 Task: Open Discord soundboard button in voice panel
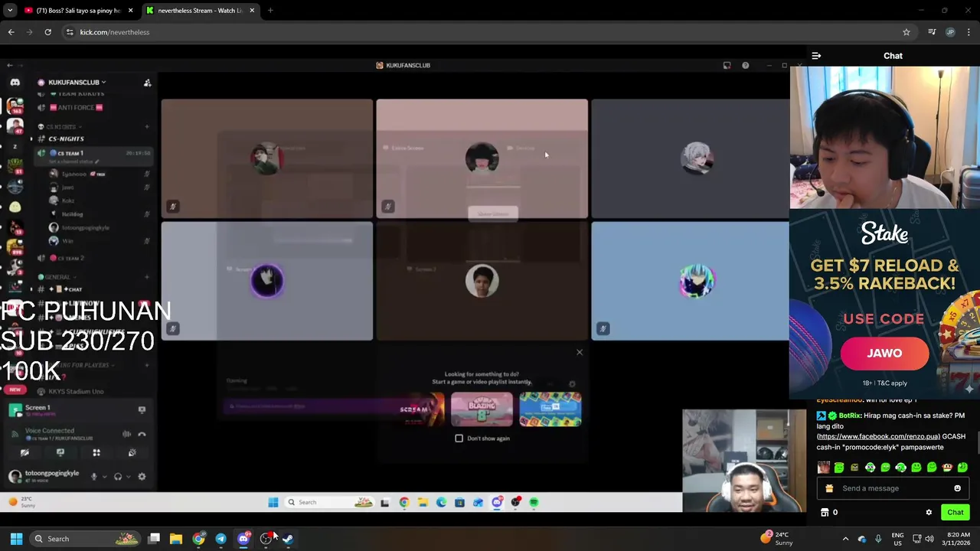[132, 453]
